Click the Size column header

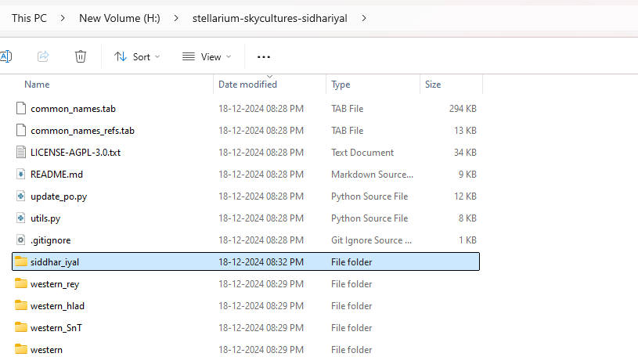(x=433, y=85)
